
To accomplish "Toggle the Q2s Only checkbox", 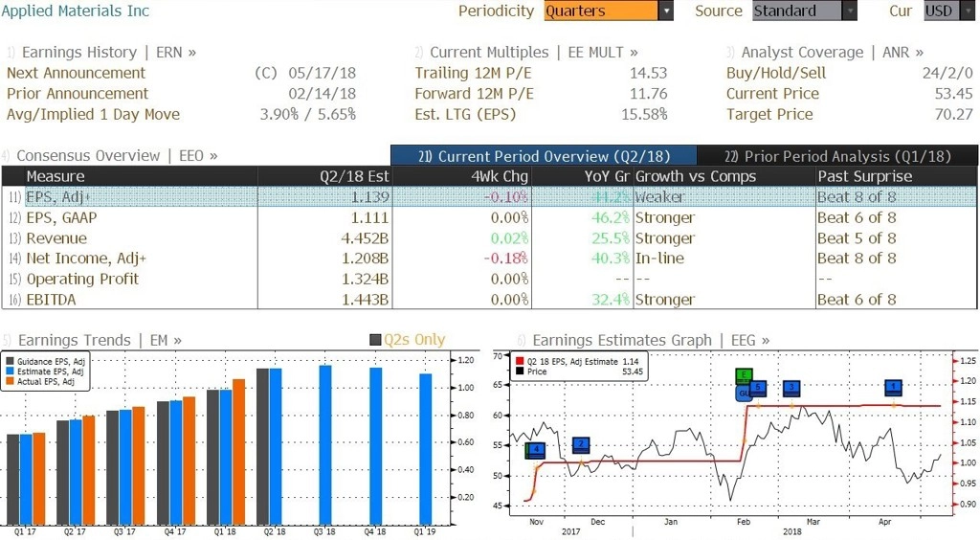I will click(375, 340).
